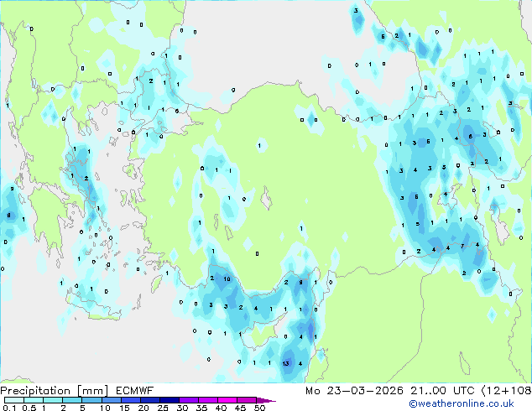Viewport: 532px width, 411px height.
Task: Click the "25" legend scale label
Action: pos(163,408)
